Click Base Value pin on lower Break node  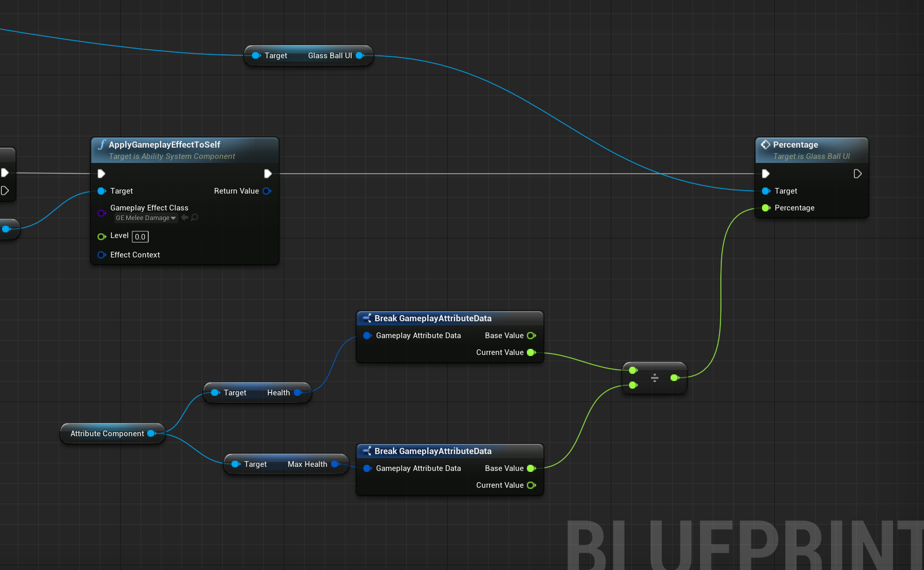coord(532,468)
